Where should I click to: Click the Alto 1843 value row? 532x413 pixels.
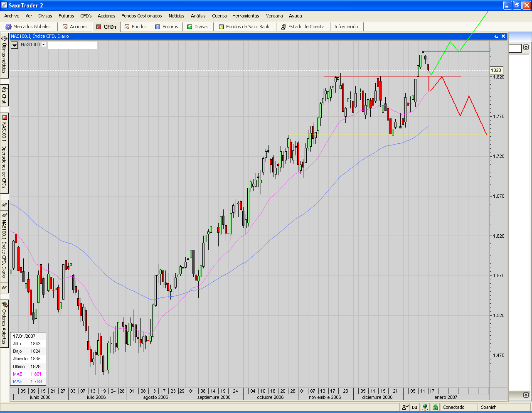(27, 344)
